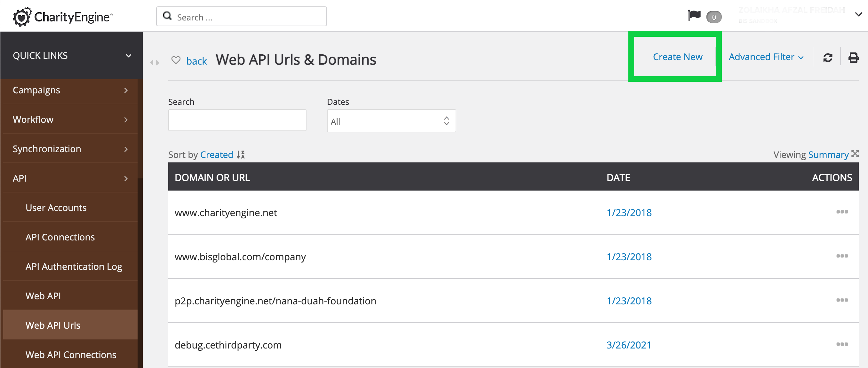Open the Advanced Filter dropdown

(766, 57)
